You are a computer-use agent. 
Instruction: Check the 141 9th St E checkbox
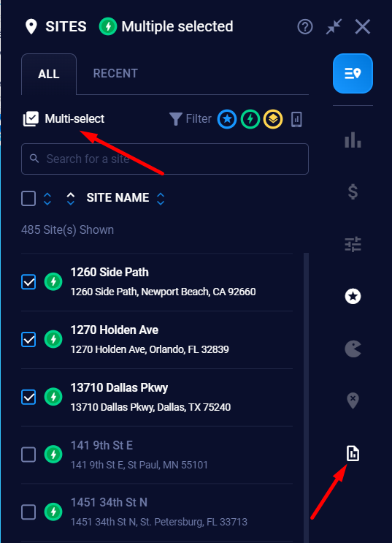28,455
